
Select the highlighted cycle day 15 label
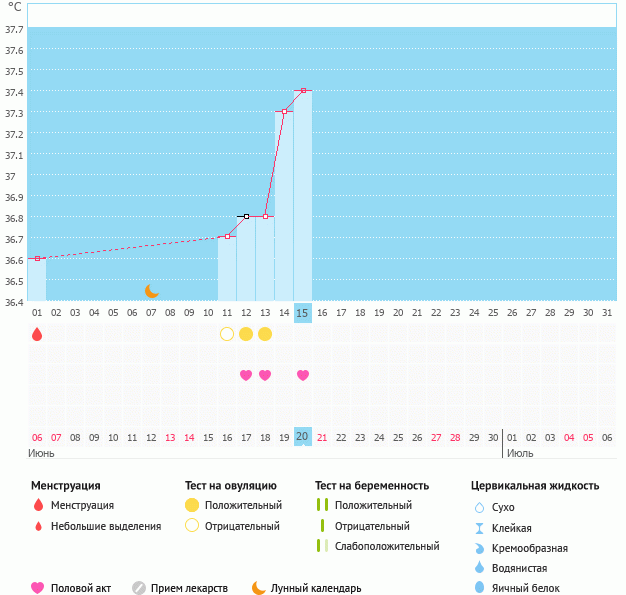303,313
